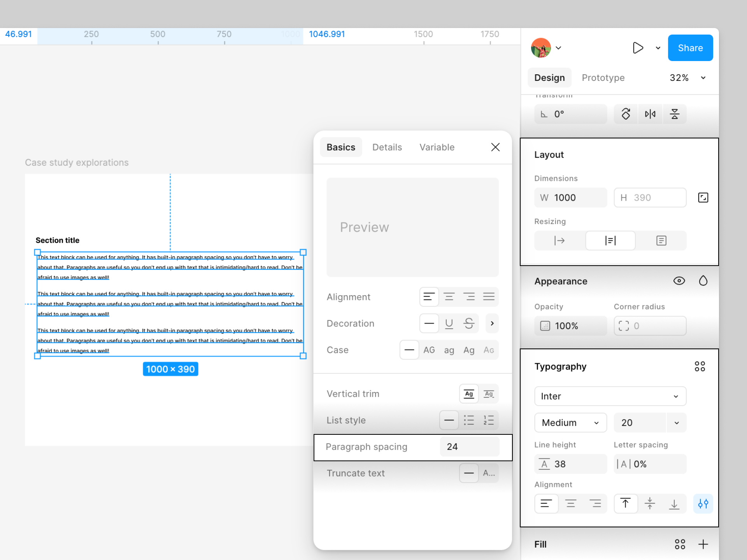This screenshot has height=560, width=747.
Task: Click the Paragraph spacing value field
Action: pos(469,447)
